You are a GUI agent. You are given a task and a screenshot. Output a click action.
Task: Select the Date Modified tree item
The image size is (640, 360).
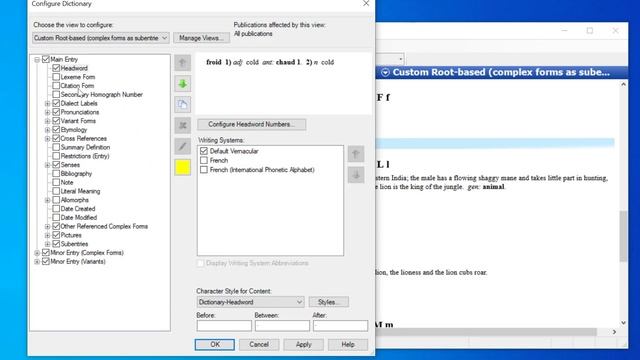click(x=79, y=218)
